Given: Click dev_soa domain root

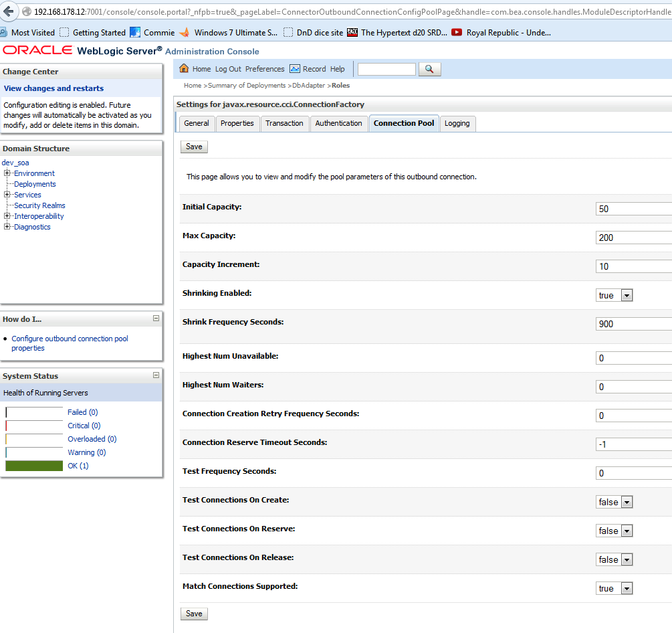Looking at the screenshot, I should 15,163.
